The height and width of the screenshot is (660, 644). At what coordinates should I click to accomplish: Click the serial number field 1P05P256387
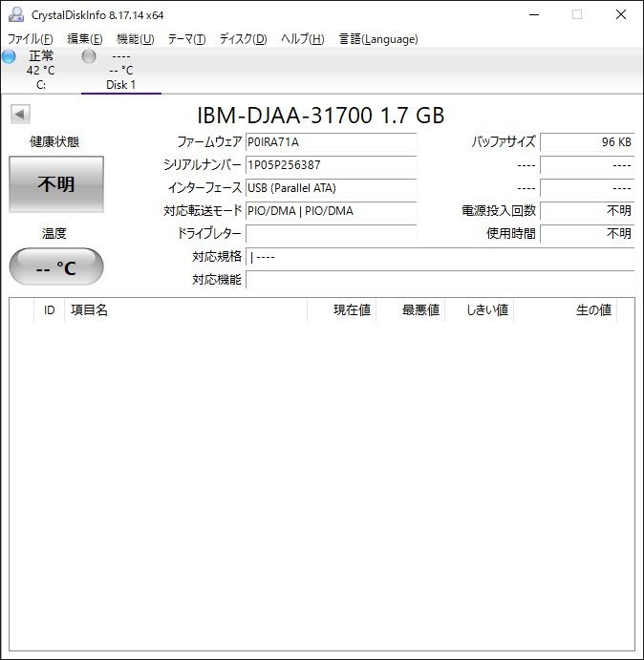point(331,165)
